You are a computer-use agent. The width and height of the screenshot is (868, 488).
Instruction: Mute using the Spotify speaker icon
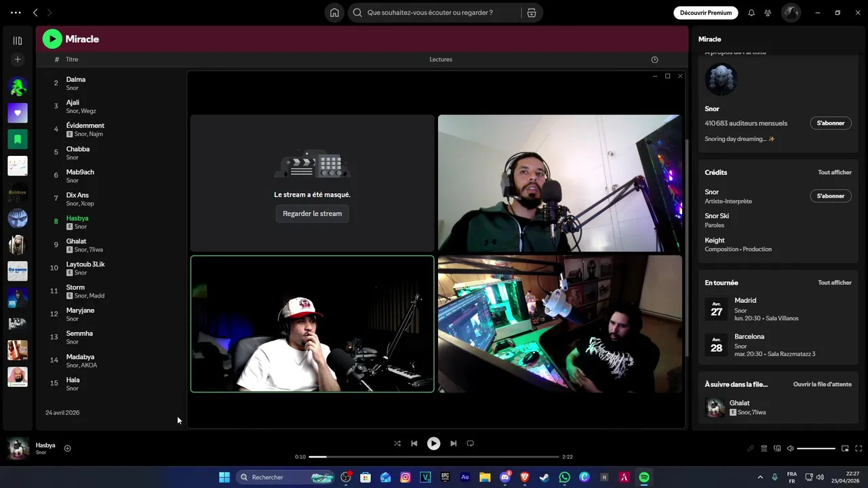tap(790, 448)
